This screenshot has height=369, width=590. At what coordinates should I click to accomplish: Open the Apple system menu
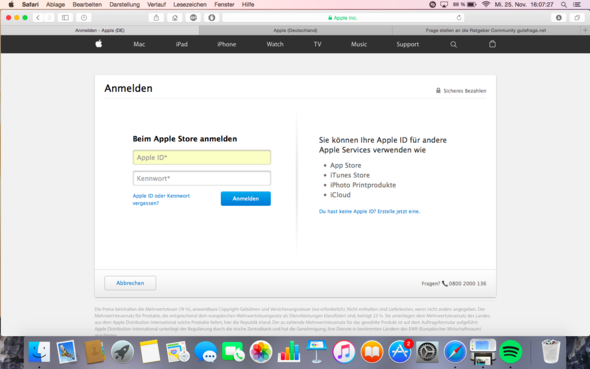(11, 5)
